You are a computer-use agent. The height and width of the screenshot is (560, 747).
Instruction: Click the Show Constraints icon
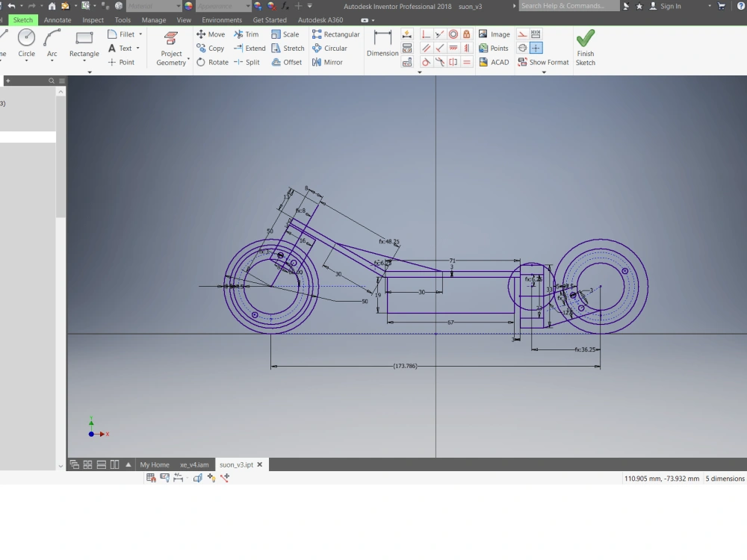pyautogui.click(x=407, y=48)
